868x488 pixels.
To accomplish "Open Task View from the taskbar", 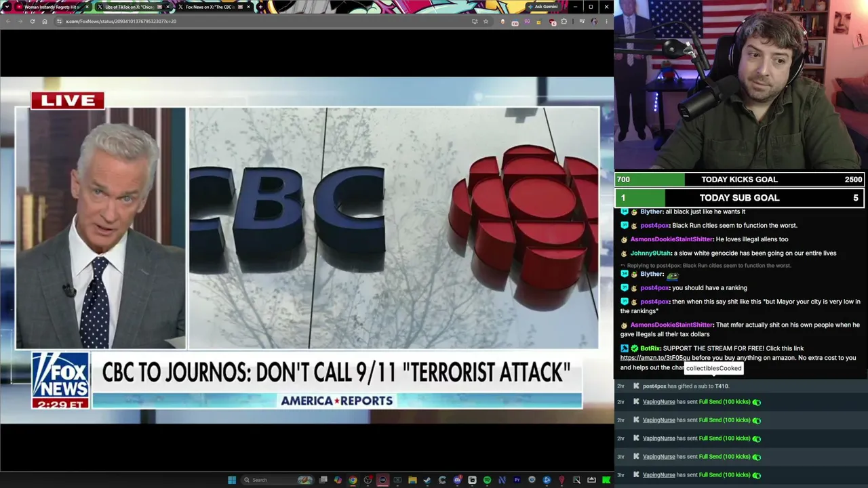I will (323, 480).
